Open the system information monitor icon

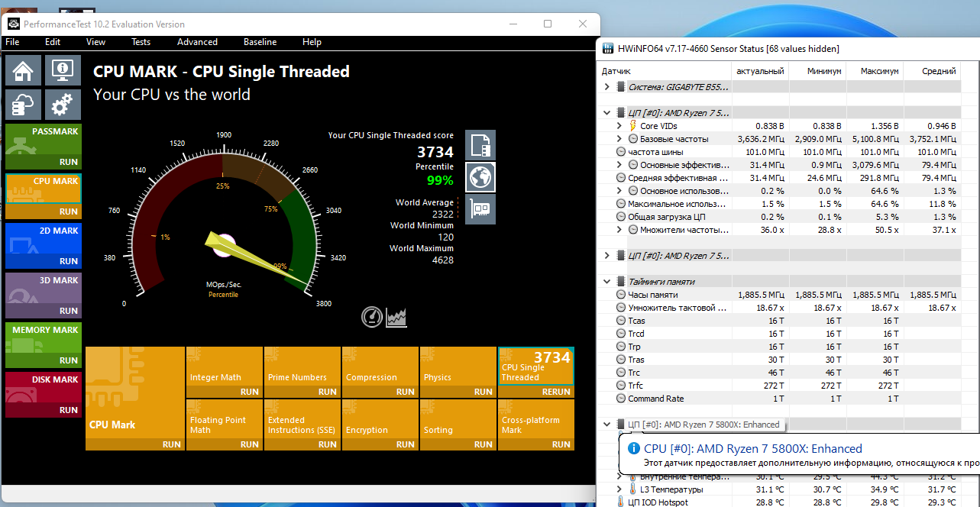pyautogui.click(x=63, y=71)
